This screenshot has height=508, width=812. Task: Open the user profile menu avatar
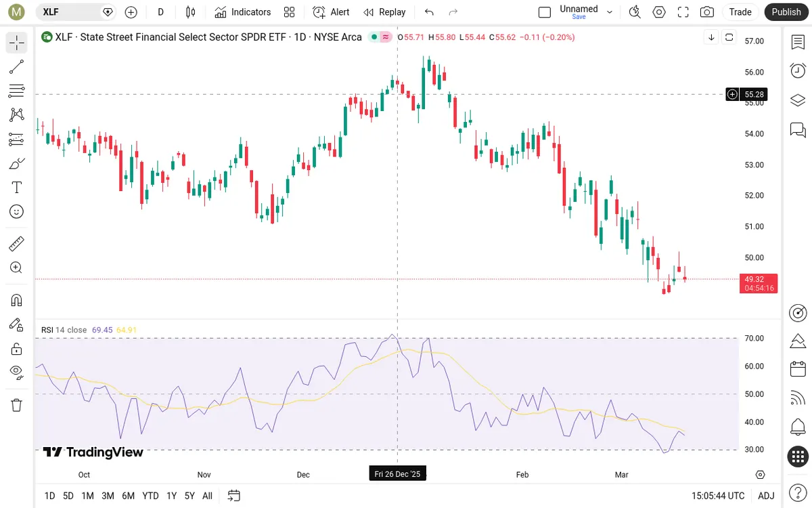pyautogui.click(x=17, y=12)
